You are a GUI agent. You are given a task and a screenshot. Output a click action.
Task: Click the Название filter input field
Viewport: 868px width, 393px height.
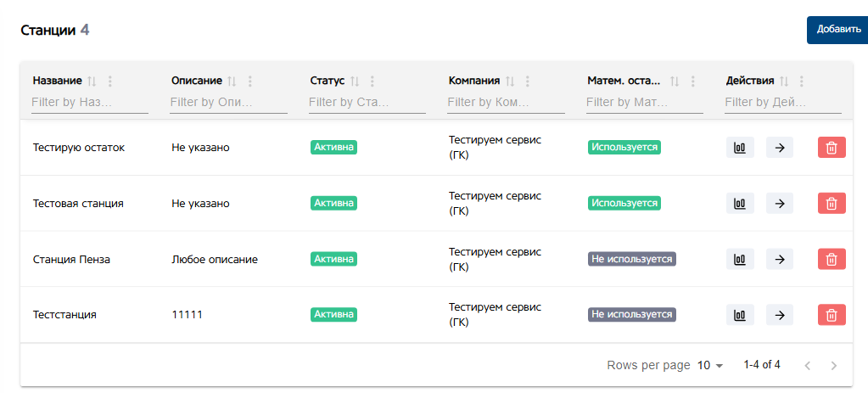click(x=89, y=102)
